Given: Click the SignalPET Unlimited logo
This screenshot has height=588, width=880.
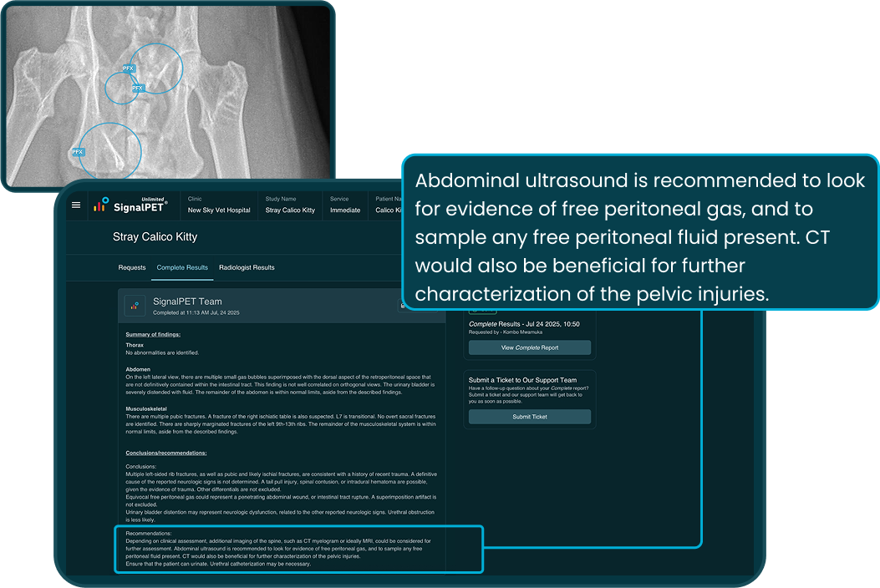Looking at the screenshot, I should pos(130,205).
